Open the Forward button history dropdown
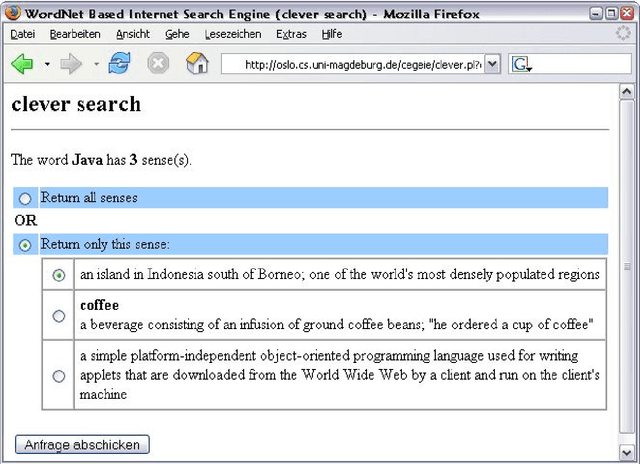Screen dimensions: 640x464 (x=95, y=65)
